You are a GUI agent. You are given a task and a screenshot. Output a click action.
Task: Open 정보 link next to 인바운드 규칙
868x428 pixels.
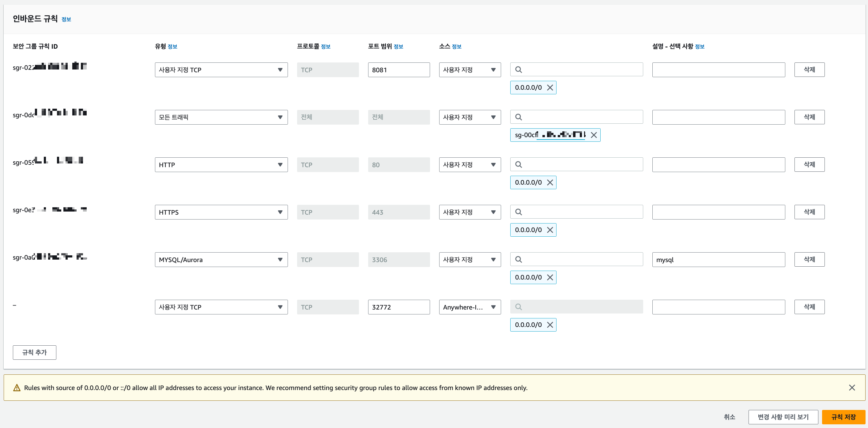click(66, 20)
